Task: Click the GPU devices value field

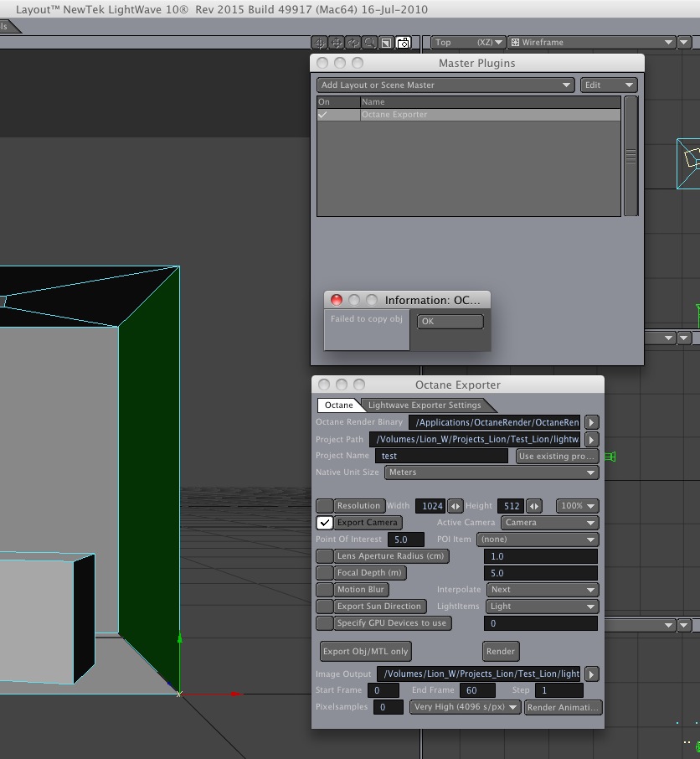Action: tap(541, 623)
